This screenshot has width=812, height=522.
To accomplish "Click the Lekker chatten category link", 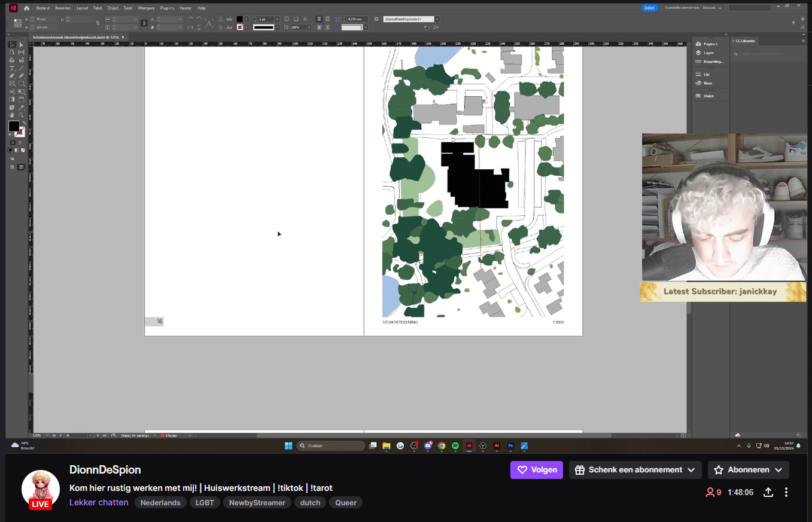I will click(x=99, y=502).
